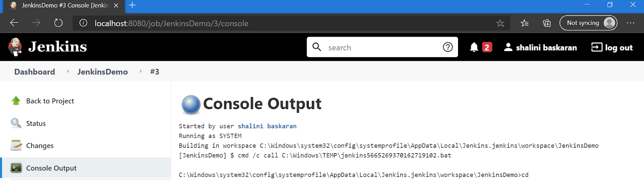Open browser settings and more menu

pyautogui.click(x=630, y=23)
